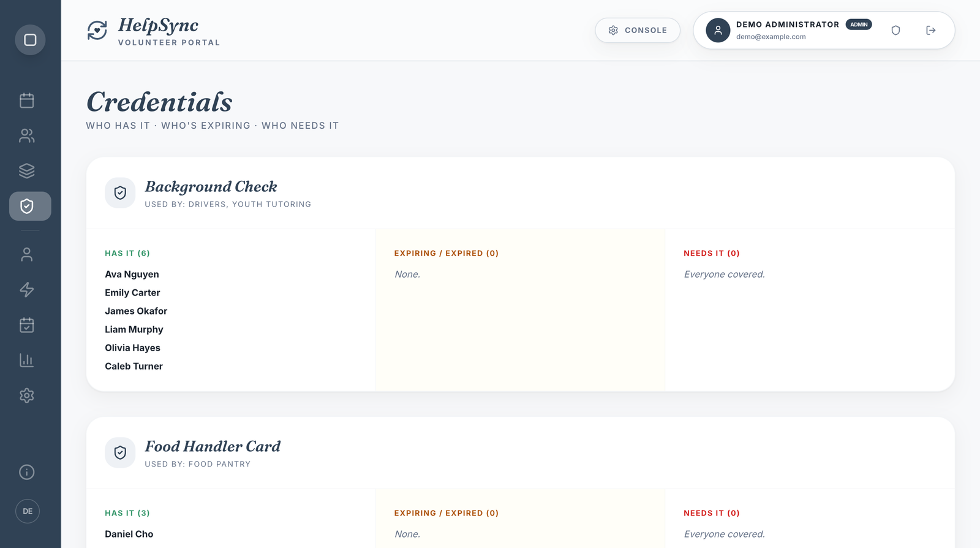Toggle the sidebar square button at top
The width and height of the screenshot is (980, 548).
pyautogui.click(x=30, y=40)
